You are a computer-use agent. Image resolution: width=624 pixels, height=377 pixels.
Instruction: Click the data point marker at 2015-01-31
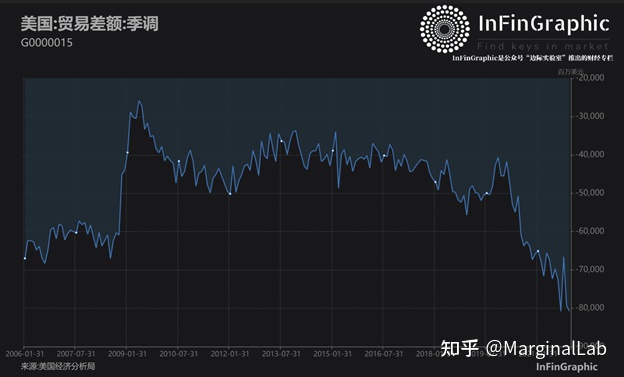click(333, 150)
